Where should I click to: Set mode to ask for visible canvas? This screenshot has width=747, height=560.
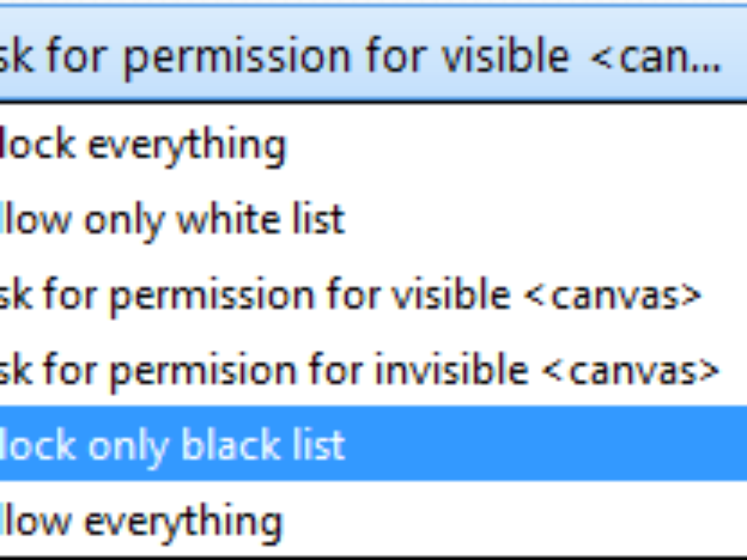pos(349,295)
